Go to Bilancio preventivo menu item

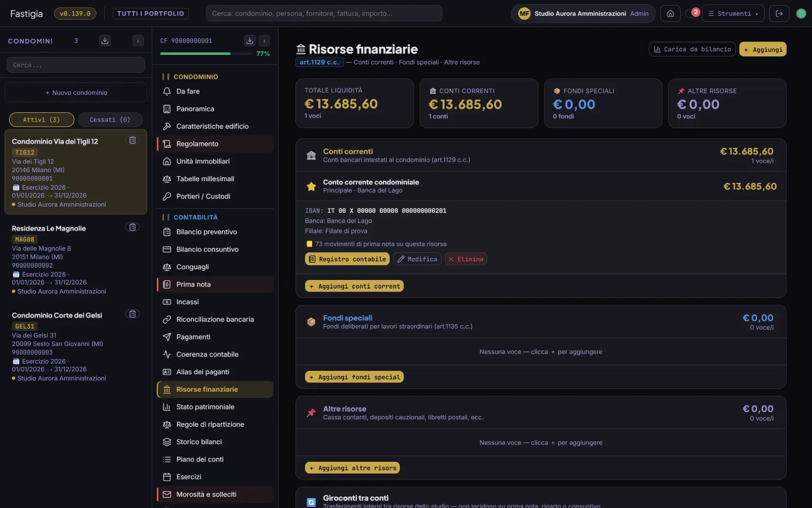click(215, 232)
